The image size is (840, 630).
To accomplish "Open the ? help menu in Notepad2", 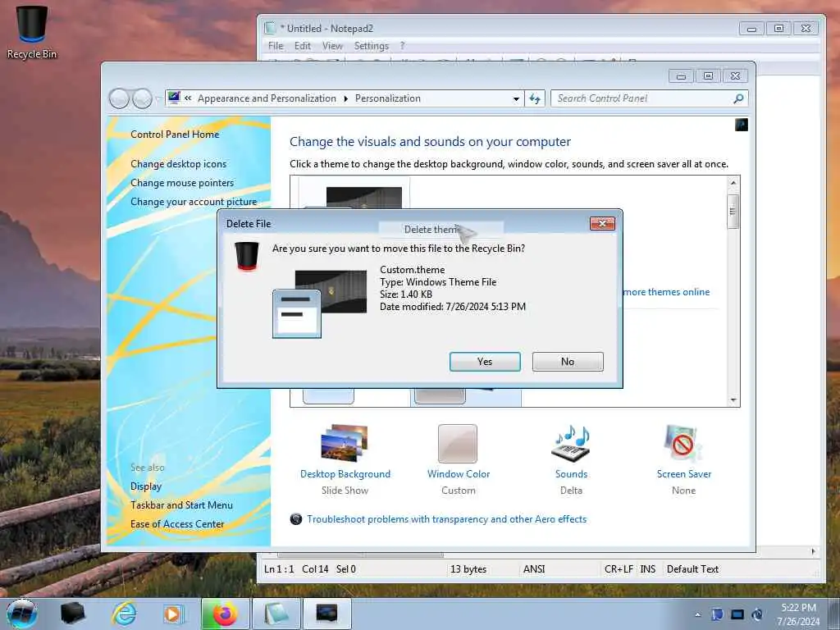I will pos(402,46).
